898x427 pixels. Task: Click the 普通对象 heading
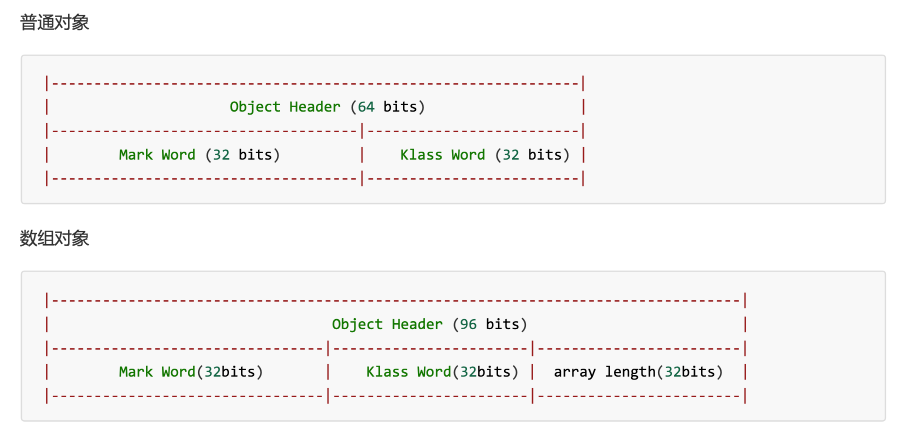tap(55, 22)
